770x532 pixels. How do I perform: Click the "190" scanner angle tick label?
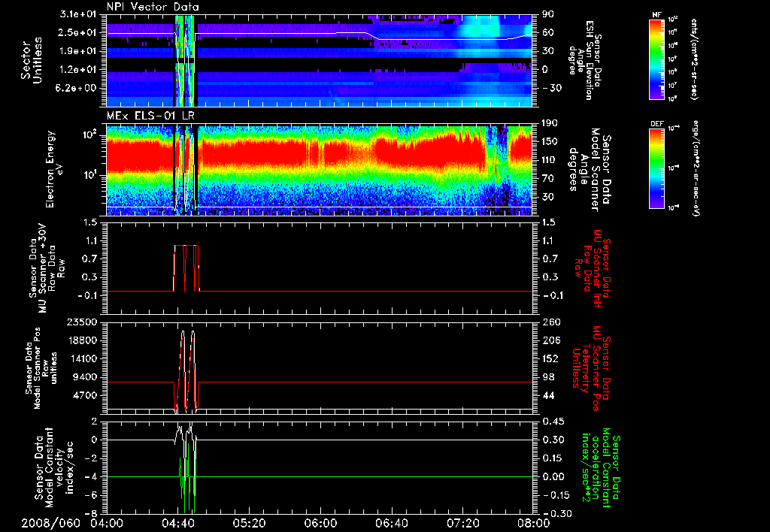coord(548,123)
